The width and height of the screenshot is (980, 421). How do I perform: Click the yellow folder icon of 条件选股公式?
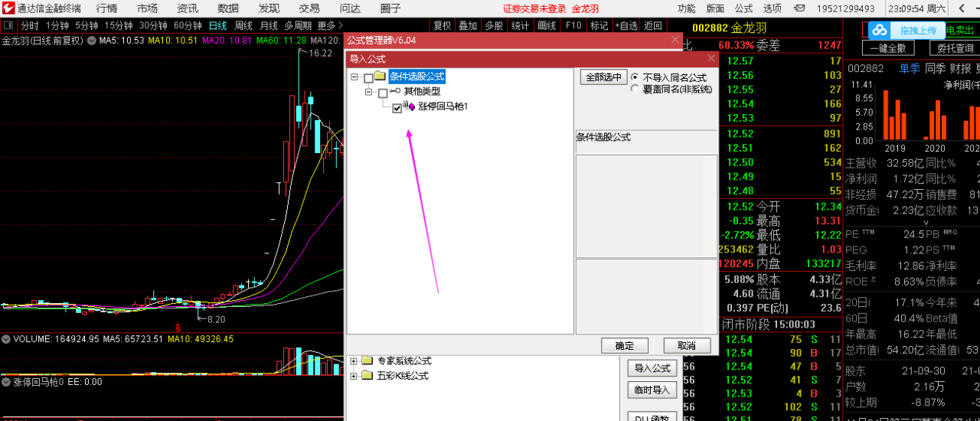tap(381, 77)
